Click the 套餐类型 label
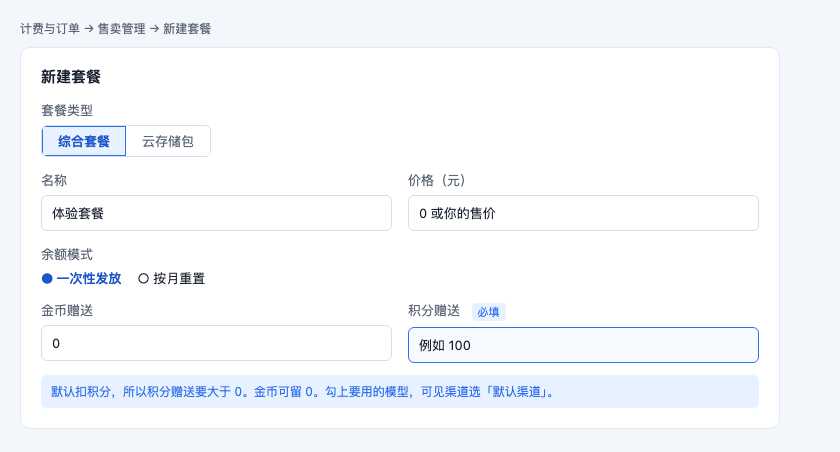 (x=67, y=111)
